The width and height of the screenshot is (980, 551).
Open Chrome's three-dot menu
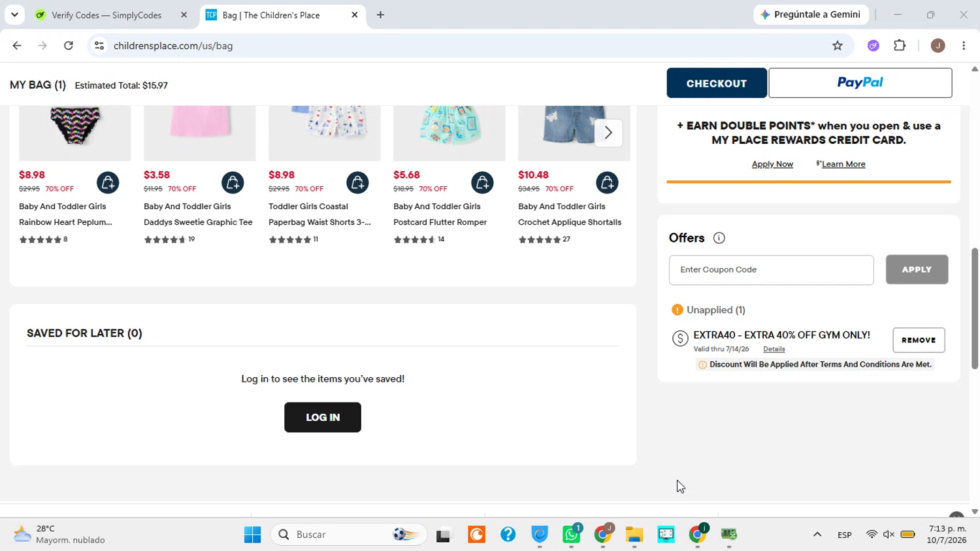point(964,46)
